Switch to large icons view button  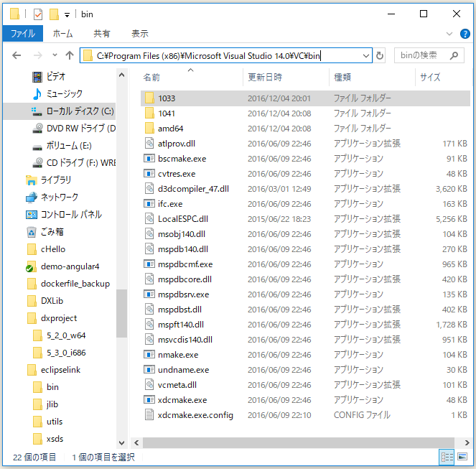462,457
